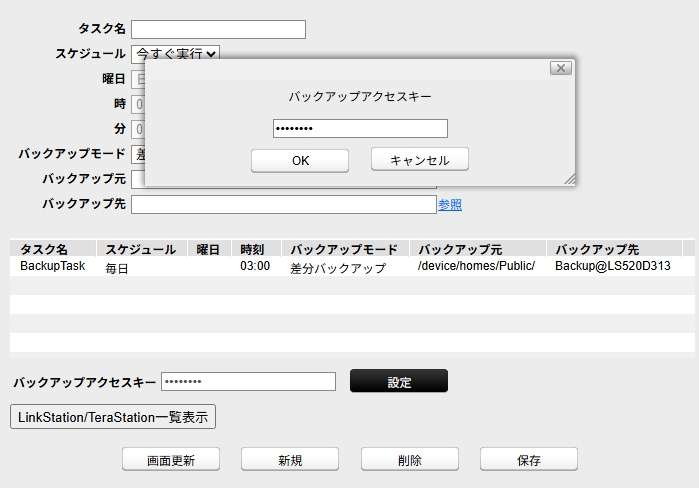Create a new task with 新規

290,460
